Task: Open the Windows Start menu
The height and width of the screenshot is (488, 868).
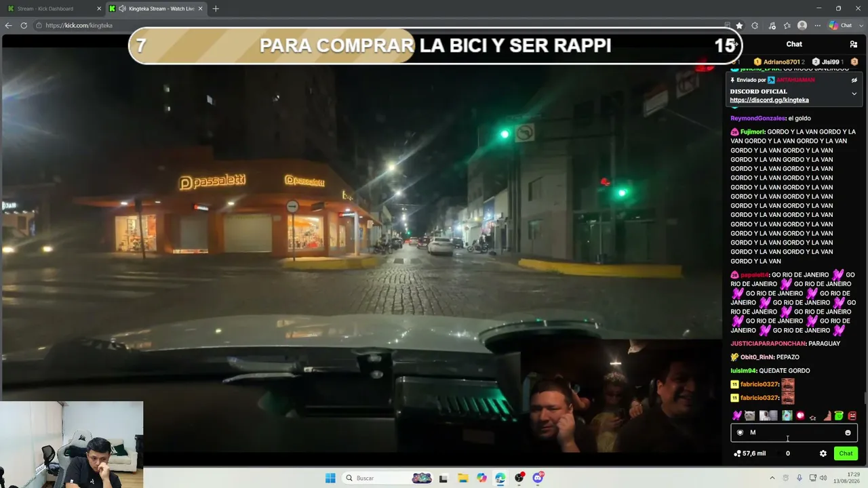Action: coord(330,478)
